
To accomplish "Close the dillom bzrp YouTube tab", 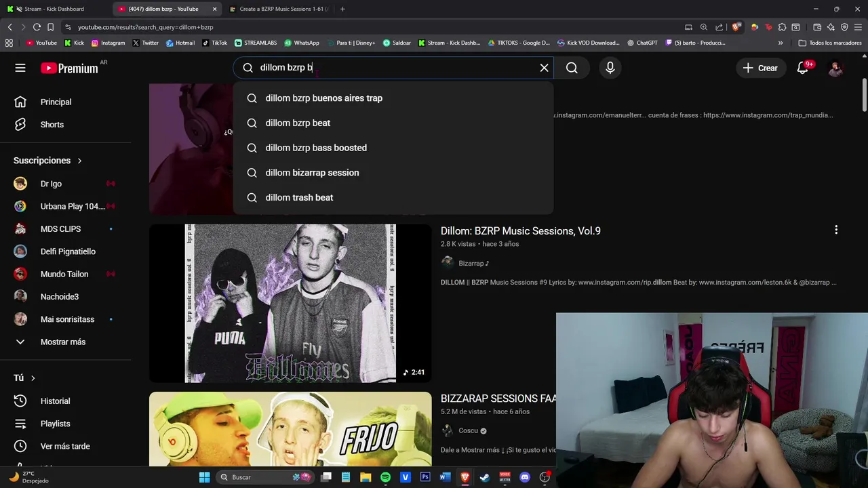I will tap(215, 9).
